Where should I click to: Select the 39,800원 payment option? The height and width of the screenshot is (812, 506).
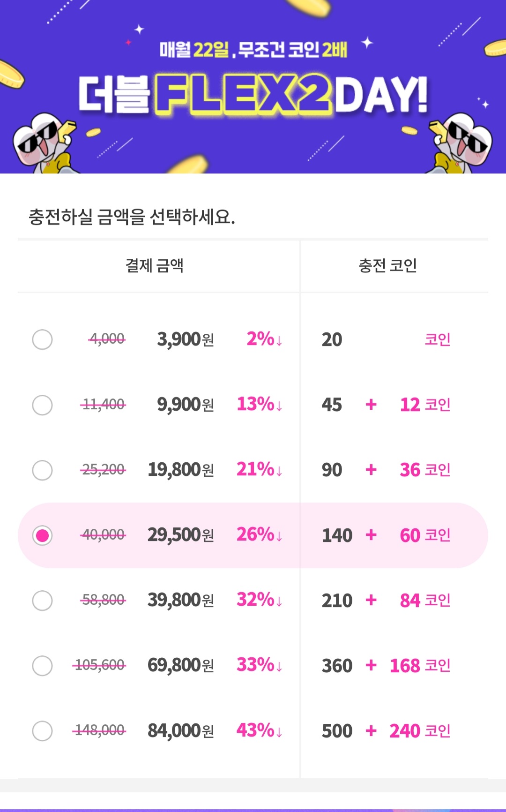(x=42, y=601)
